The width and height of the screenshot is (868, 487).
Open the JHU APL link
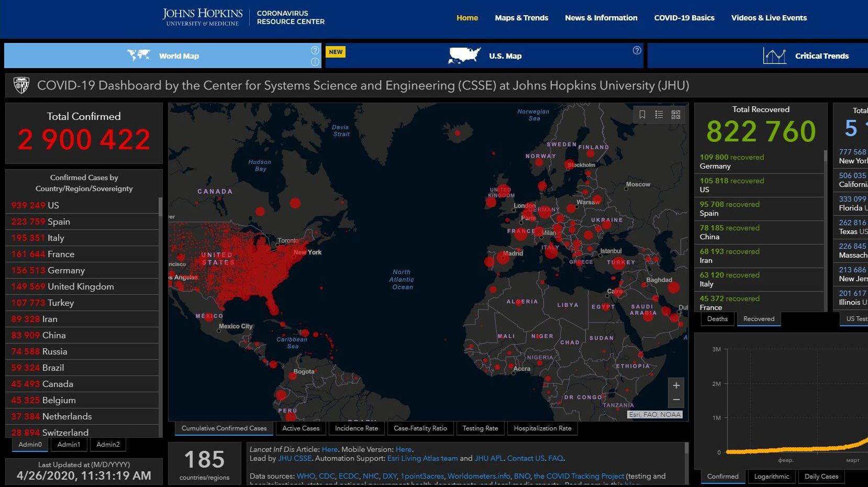tap(489, 458)
